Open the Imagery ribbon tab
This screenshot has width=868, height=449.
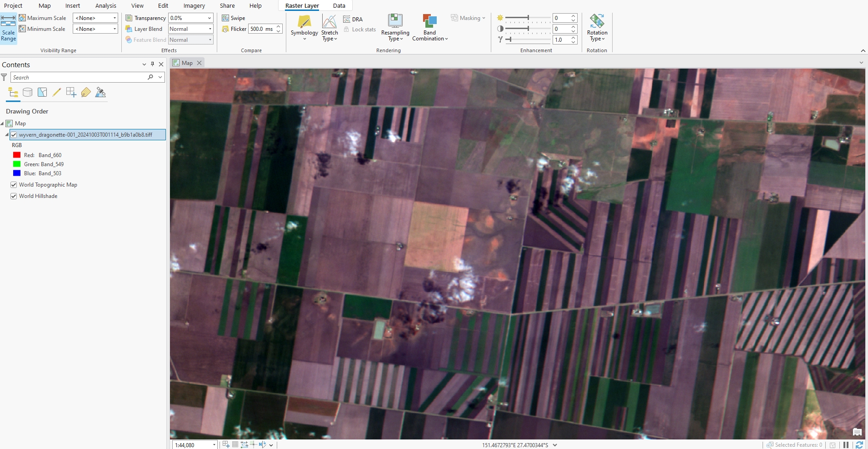pos(194,6)
